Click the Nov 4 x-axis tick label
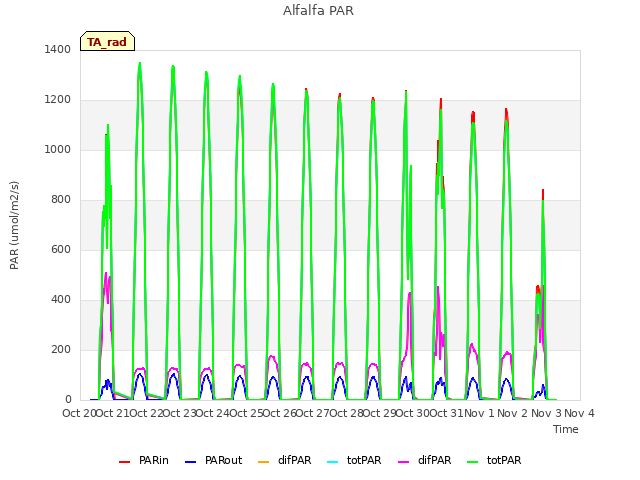The image size is (640, 480). (x=579, y=413)
